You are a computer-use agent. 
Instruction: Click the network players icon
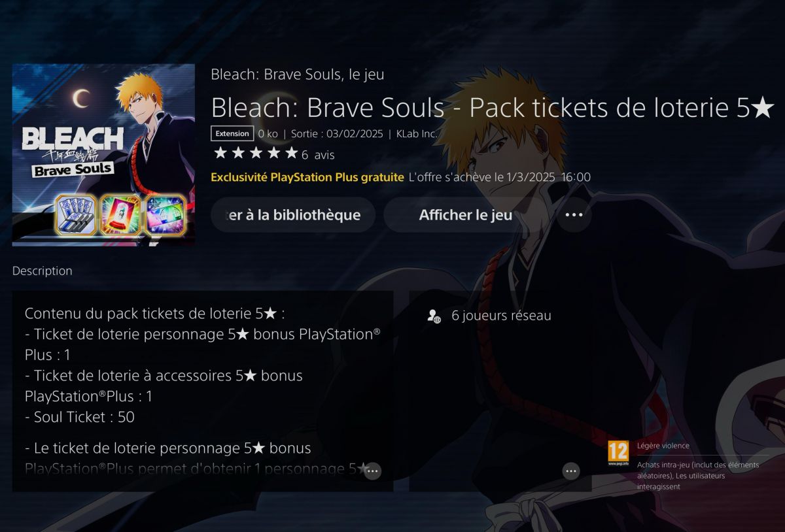[x=434, y=316]
